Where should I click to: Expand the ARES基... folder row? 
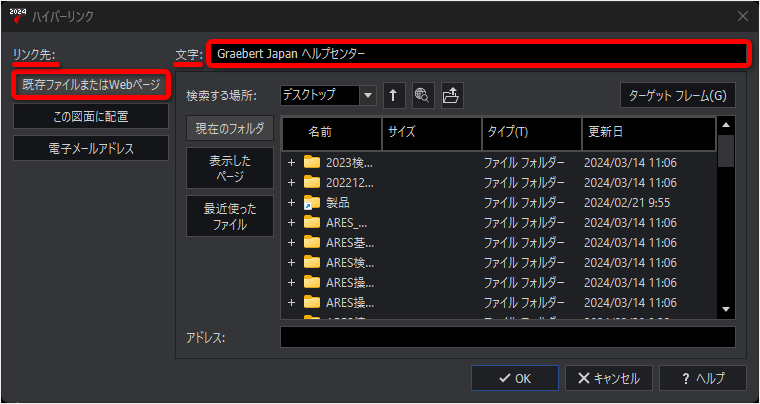[x=291, y=243]
